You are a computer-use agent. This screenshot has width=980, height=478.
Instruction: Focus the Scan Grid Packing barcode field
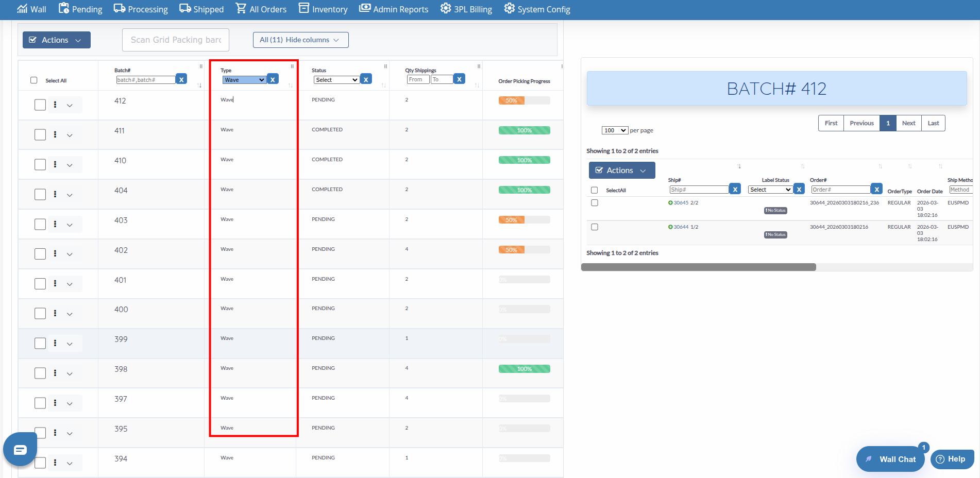[x=176, y=40]
